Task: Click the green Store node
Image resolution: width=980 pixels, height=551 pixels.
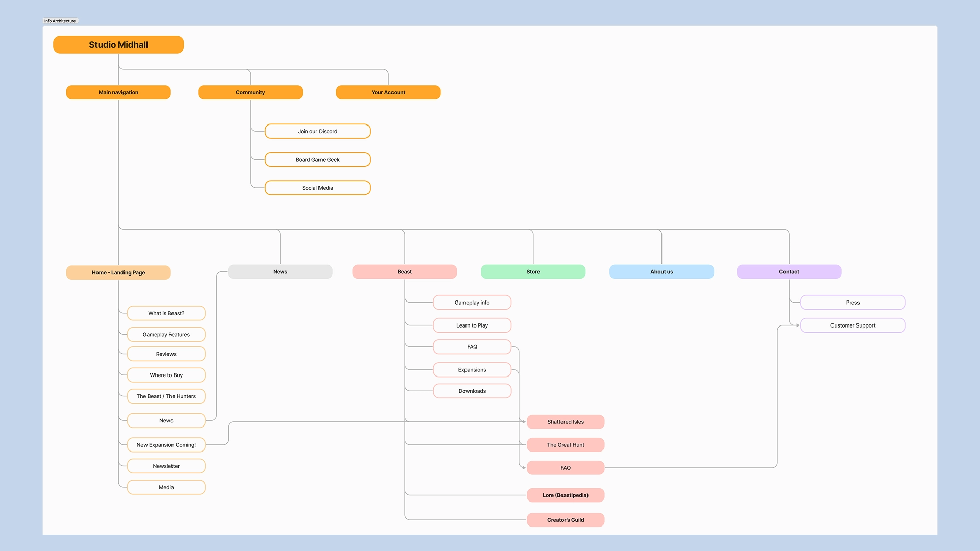Action: point(533,271)
